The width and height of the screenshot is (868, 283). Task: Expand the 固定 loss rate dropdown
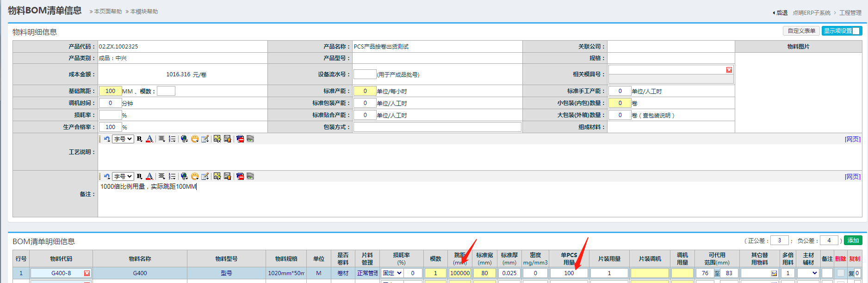[x=392, y=273]
